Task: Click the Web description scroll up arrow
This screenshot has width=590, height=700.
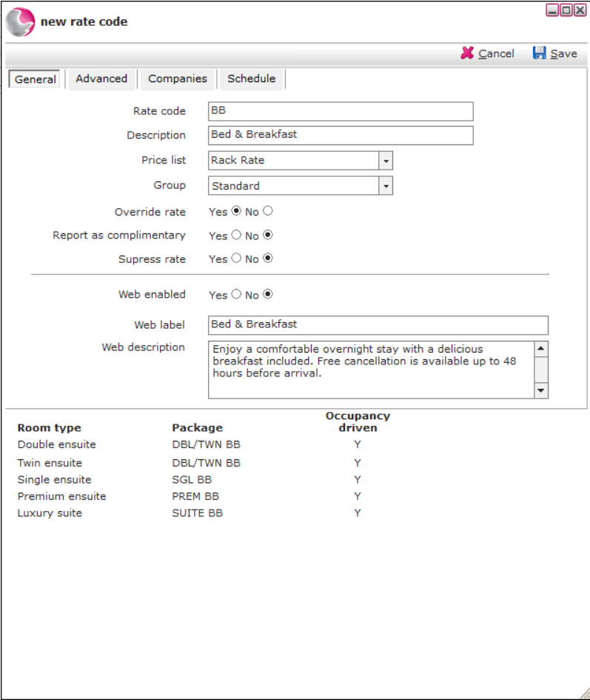Action: pyautogui.click(x=541, y=349)
